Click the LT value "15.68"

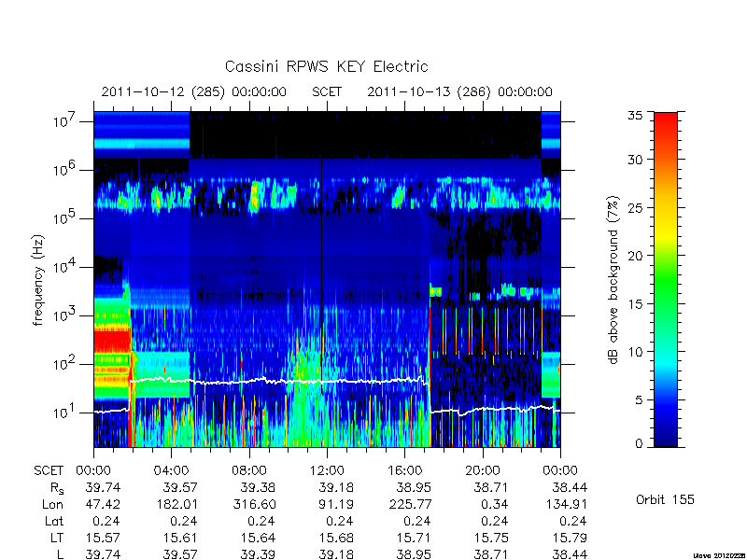(336, 538)
